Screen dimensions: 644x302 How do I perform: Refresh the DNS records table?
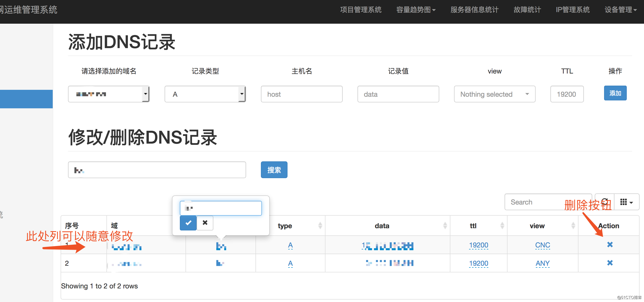[x=604, y=202]
